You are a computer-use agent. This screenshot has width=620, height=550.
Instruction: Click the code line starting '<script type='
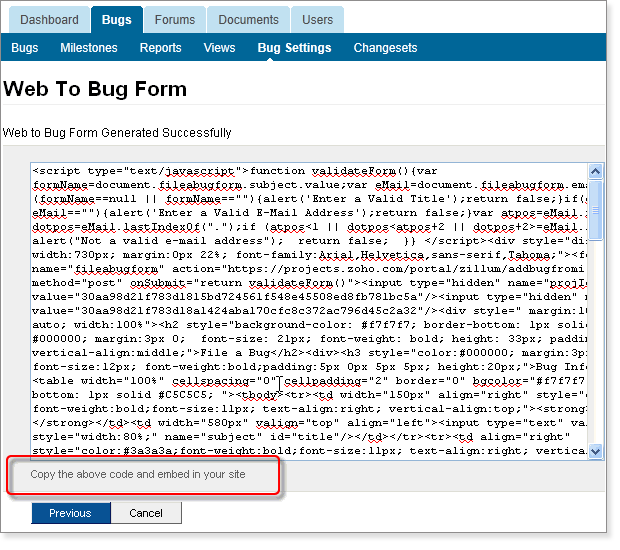click(x=235, y=171)
